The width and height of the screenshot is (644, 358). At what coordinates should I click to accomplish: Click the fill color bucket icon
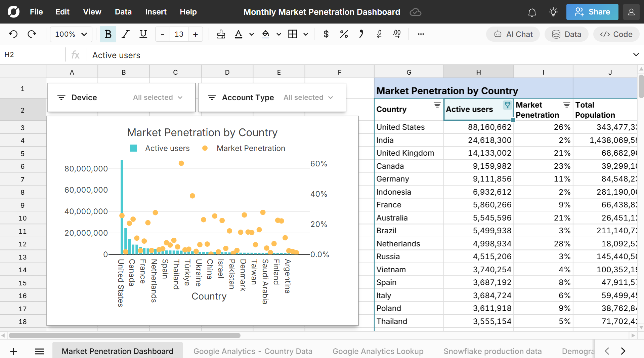[266, 34]
